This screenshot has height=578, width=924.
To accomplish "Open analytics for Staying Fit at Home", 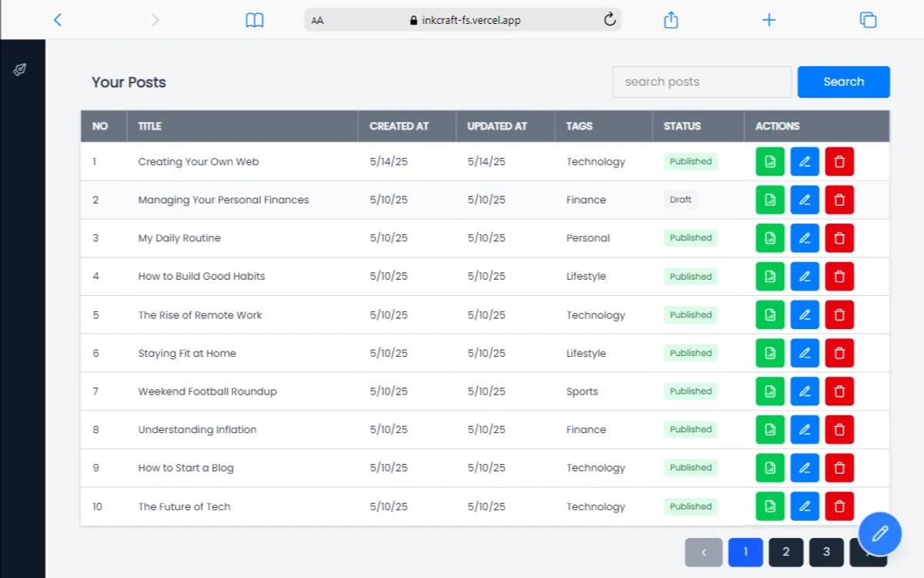I will point(770,353).
